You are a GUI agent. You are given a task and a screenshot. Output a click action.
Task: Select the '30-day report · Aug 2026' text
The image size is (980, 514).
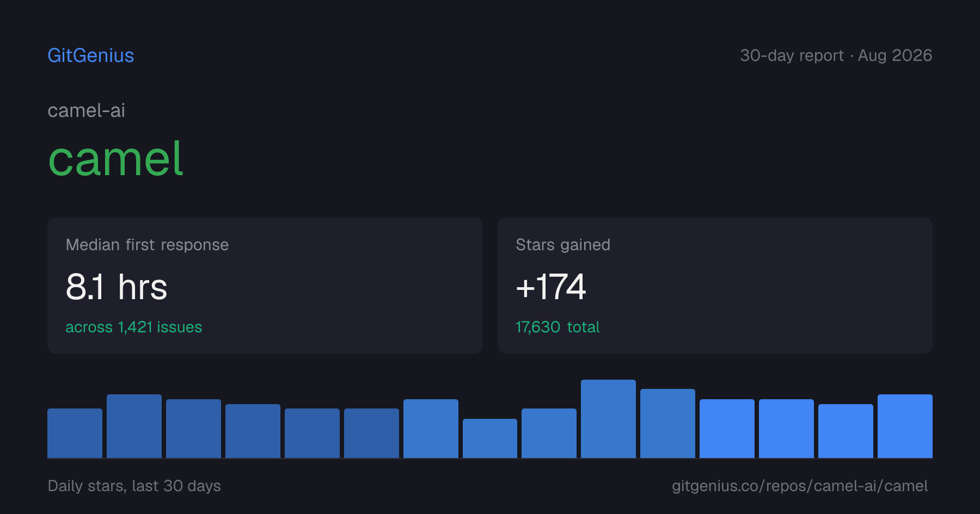(x=836, y=55)
